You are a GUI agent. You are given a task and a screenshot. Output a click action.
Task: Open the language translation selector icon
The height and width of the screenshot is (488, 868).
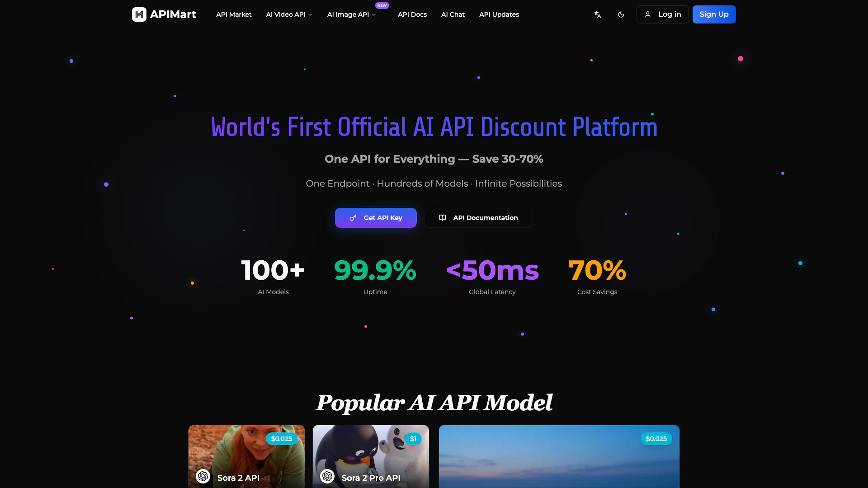[x=598, y=14]
